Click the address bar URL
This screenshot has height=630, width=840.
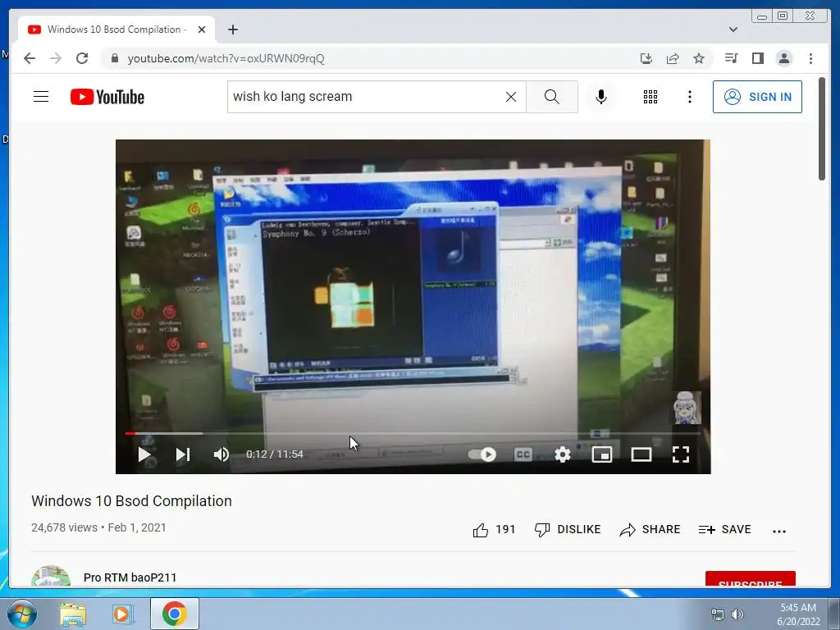pyautogui.click(x=226, y=58)
